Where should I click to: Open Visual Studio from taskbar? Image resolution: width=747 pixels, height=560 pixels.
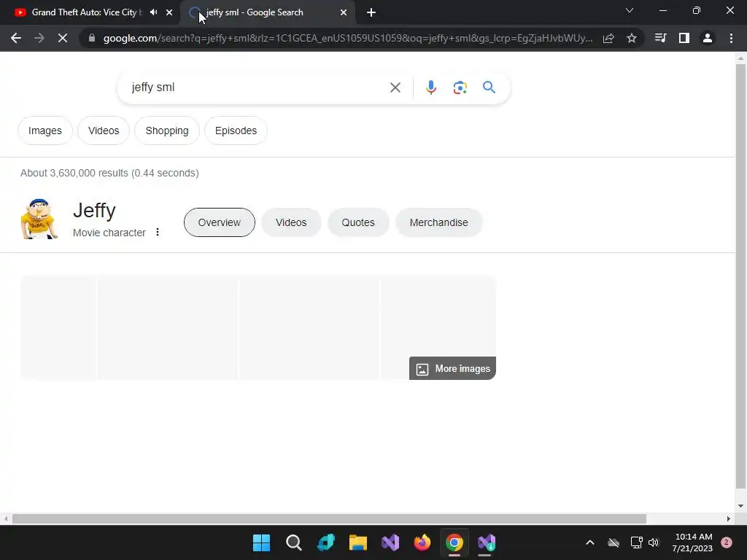pos(390,542)
